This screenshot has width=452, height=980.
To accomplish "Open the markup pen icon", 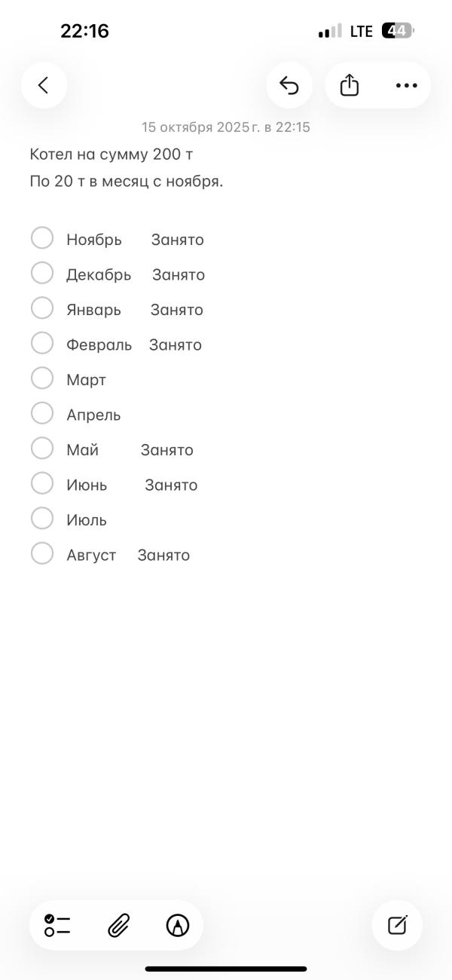I will click(178, 925).
